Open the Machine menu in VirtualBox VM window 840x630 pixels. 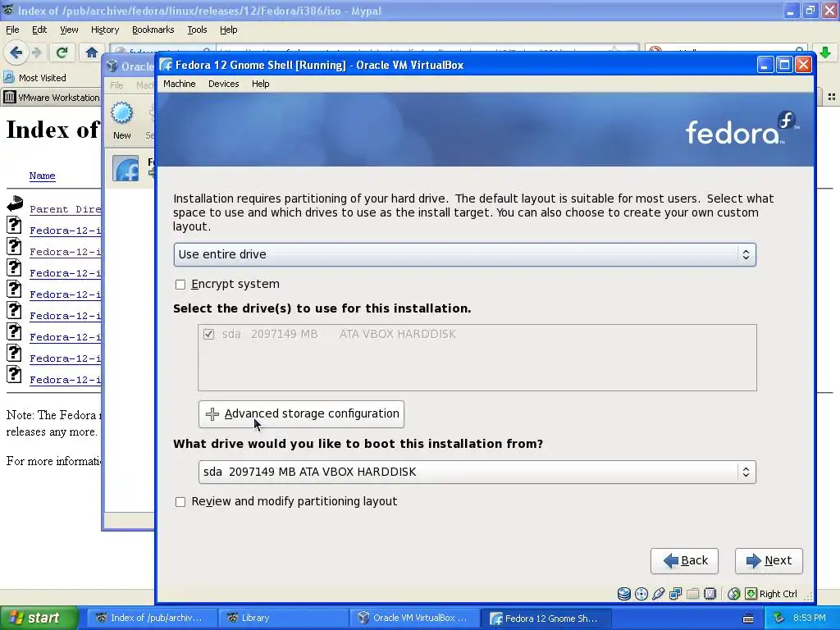[x=180, y=84]
